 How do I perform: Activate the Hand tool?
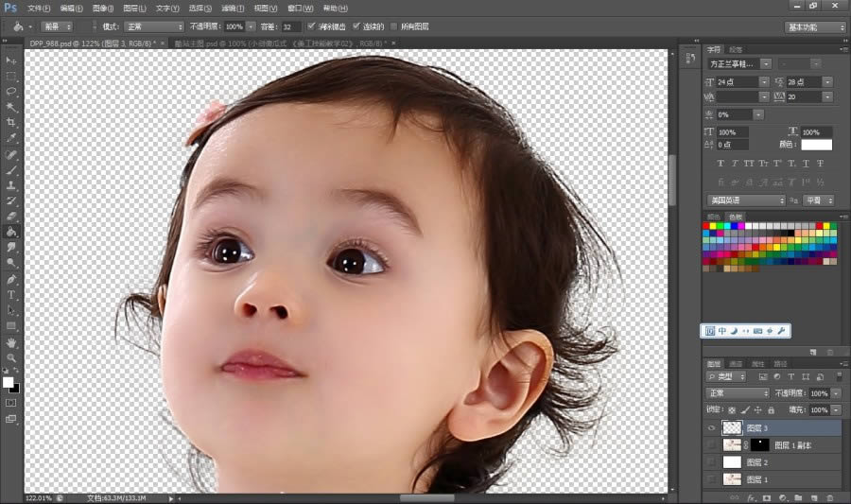click(x=11, y=341)
